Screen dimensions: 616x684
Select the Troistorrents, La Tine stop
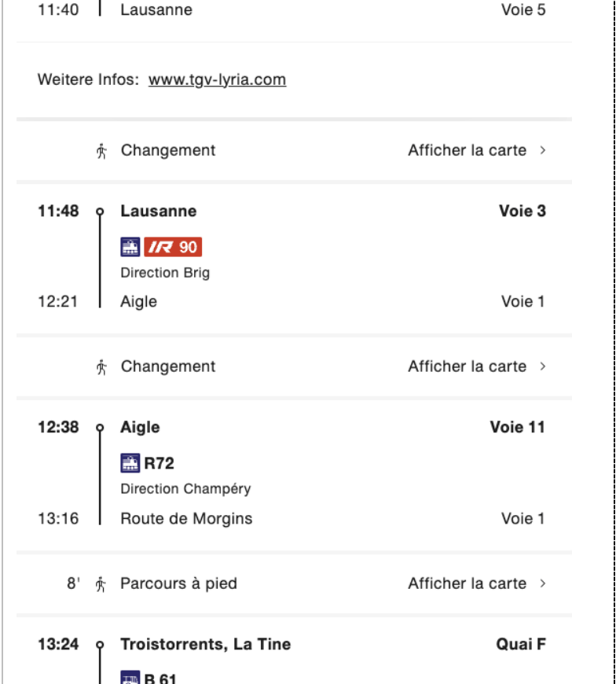pyautogui.click(x=205, y=644)
